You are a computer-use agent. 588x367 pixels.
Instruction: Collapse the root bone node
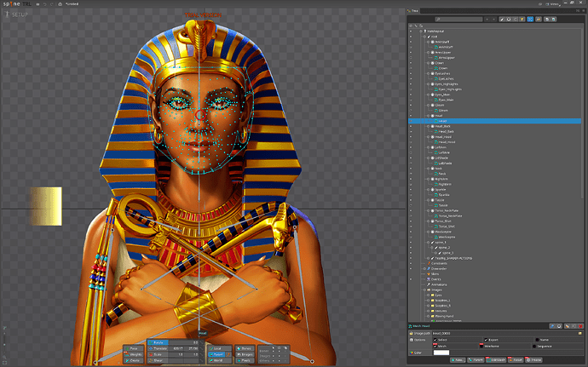click(424, 37)
